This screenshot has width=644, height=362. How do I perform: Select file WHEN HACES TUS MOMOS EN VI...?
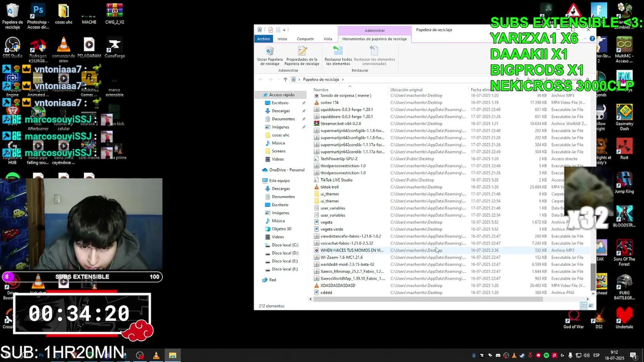pyautogui.click(x=352, y=250)
